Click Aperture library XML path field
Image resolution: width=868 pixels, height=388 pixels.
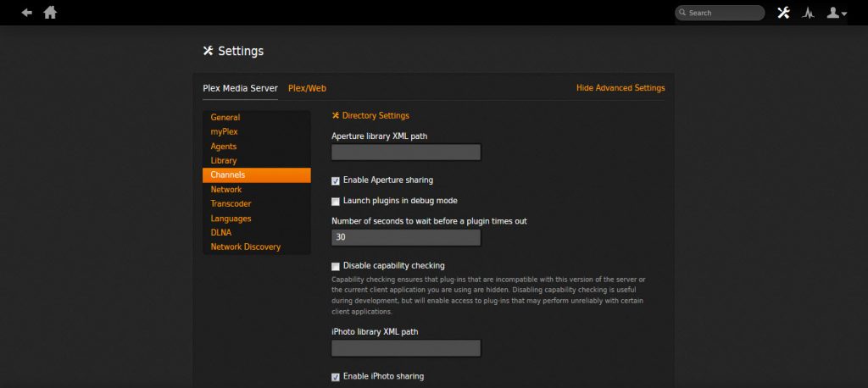406,152
